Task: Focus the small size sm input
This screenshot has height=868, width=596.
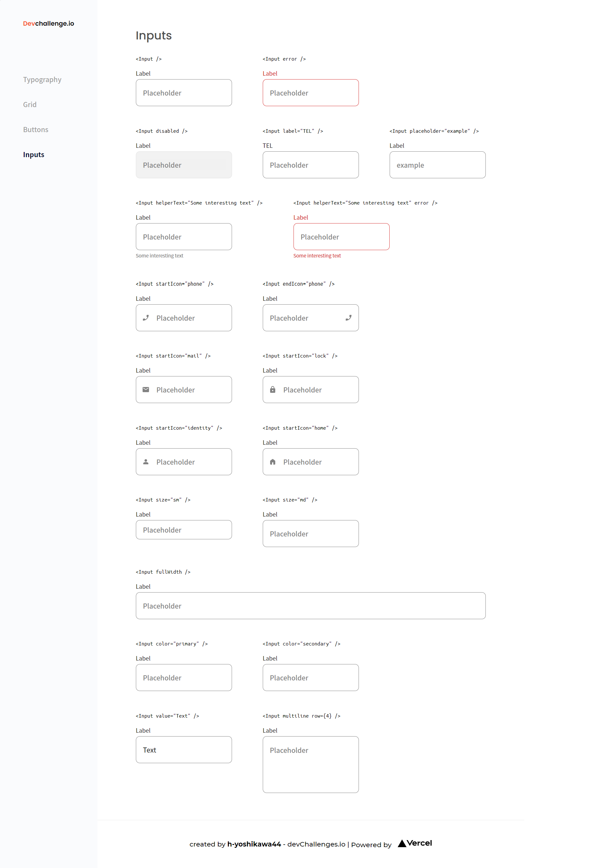Action: tap(184, 530)
